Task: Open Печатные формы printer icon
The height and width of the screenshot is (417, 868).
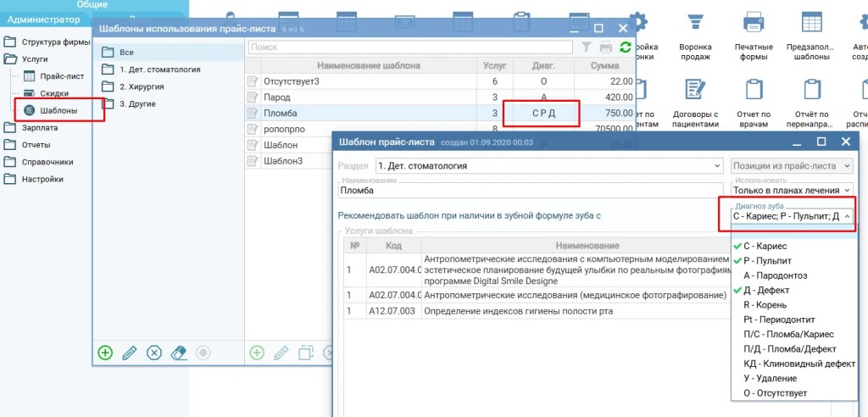Action: pyautogui.click(x=754, y=24)
